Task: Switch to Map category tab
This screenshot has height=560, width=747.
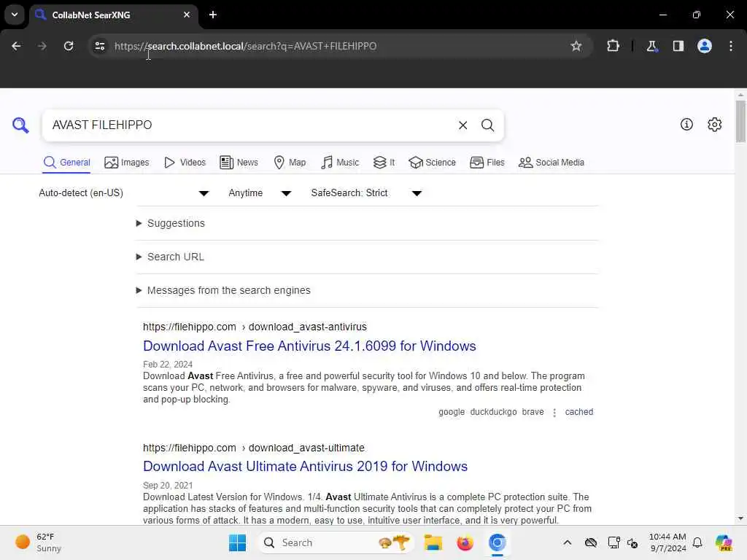Action: click(290, 163)
